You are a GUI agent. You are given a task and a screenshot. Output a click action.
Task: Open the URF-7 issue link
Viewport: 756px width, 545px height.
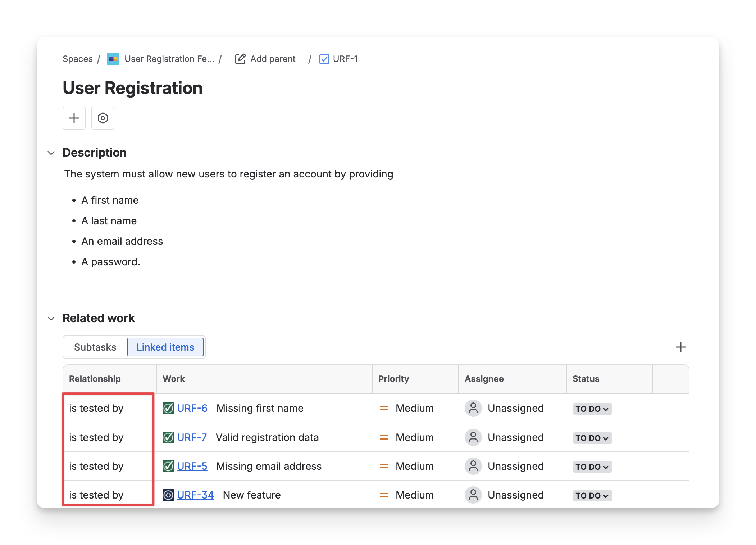pyautogui.click(x=192, y=437)
